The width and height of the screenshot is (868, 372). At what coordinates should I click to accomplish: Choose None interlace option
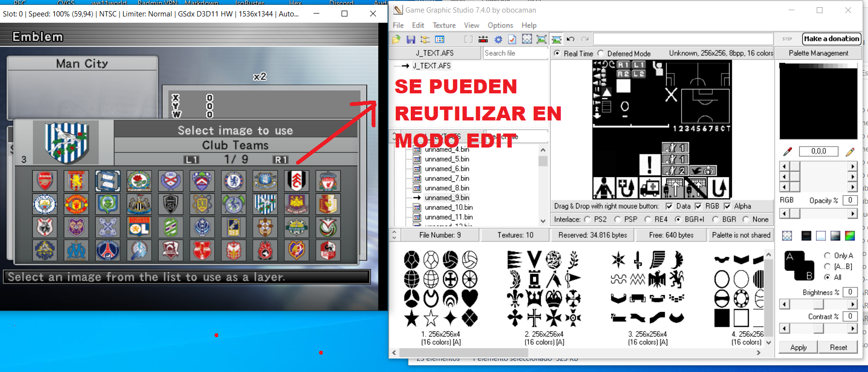[x=746, y=219]
